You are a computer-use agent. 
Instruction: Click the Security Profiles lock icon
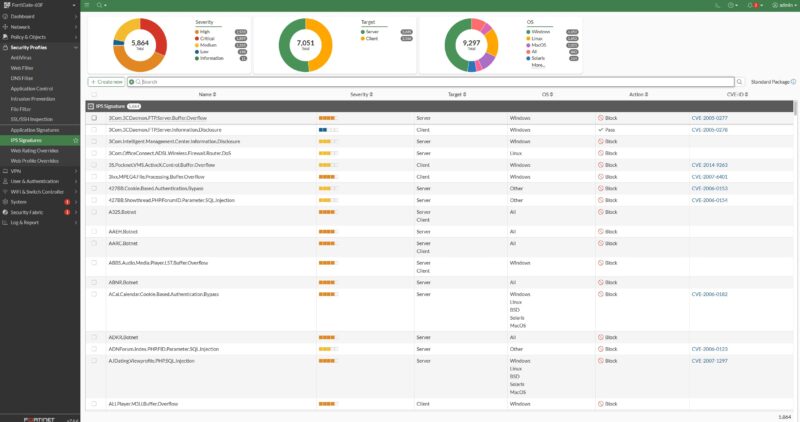point(5,47)
